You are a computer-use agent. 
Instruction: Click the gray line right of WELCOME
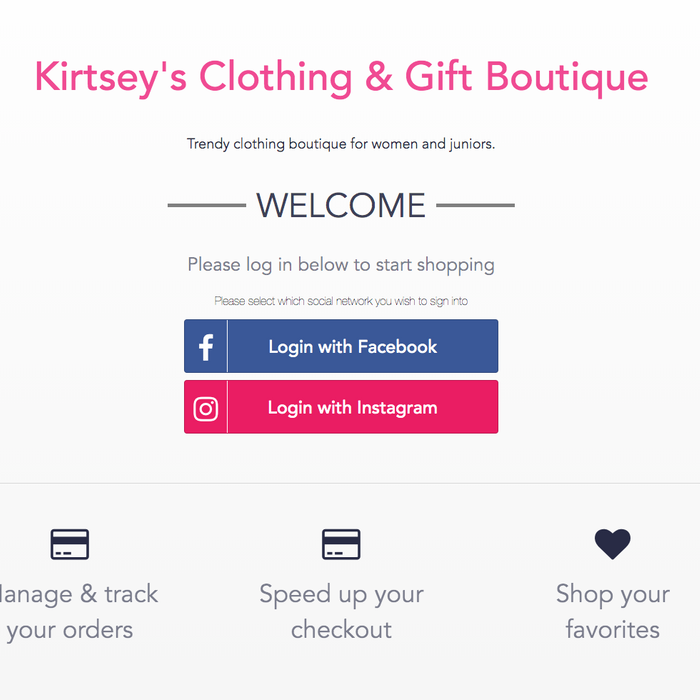pyautogui.click(x=476, y=206)
